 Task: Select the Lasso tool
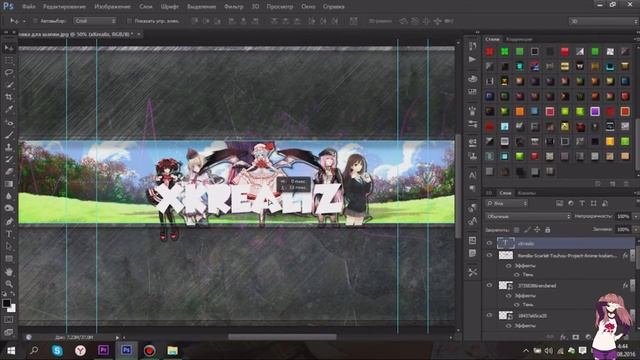9,72
